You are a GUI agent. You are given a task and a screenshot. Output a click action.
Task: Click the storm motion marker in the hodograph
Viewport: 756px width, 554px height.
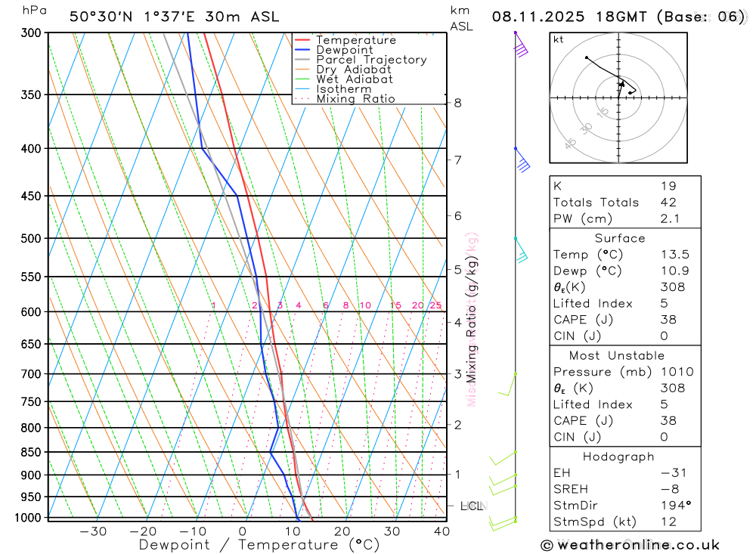point(621,85)
